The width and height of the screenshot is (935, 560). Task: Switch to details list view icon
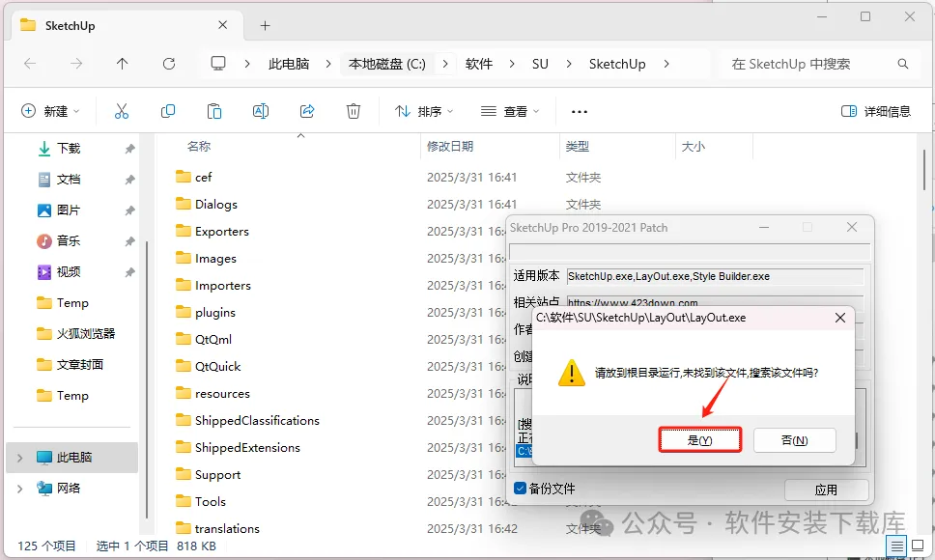click(x=896, y=546)
